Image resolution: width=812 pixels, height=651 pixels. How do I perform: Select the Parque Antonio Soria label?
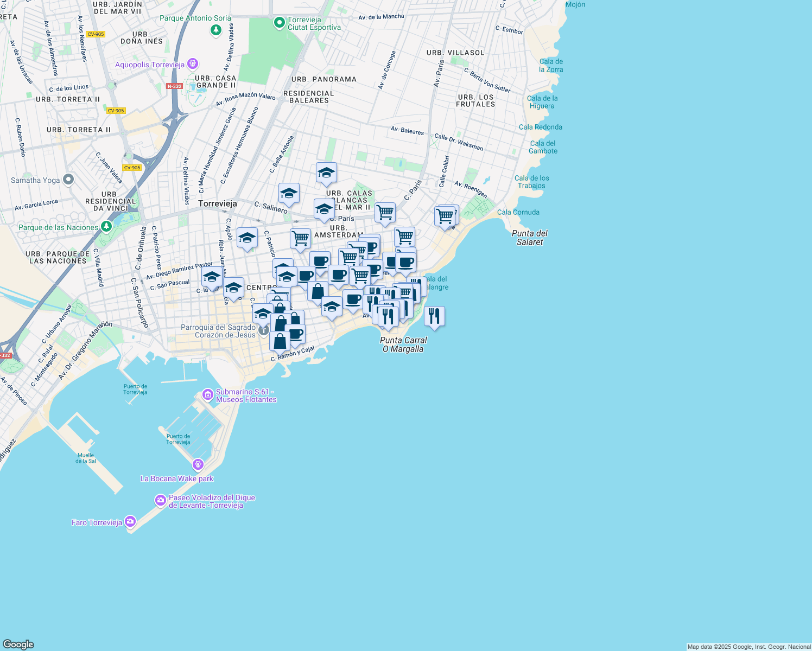pyautogui.click(x=195, y=18)
